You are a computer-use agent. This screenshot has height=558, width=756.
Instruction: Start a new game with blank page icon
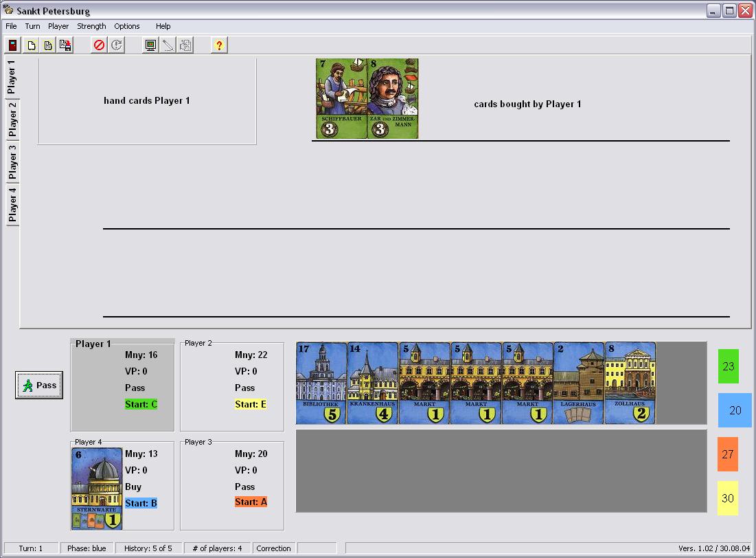coord(32,45)
